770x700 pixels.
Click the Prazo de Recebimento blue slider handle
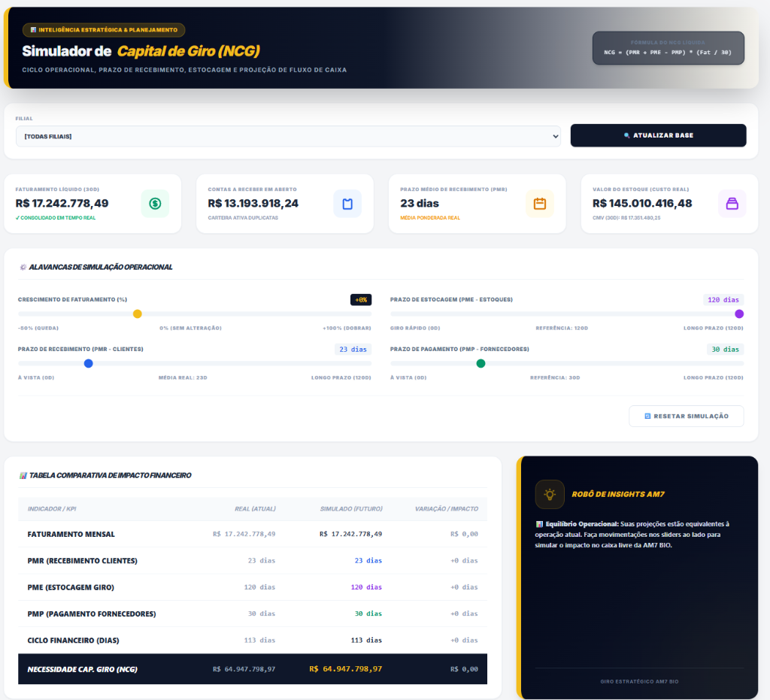pos(89,364)
